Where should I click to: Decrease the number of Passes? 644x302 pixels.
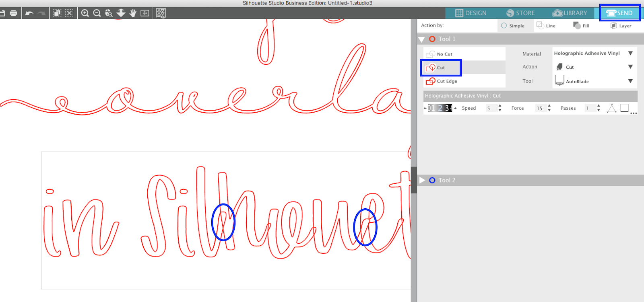point(599,110)
